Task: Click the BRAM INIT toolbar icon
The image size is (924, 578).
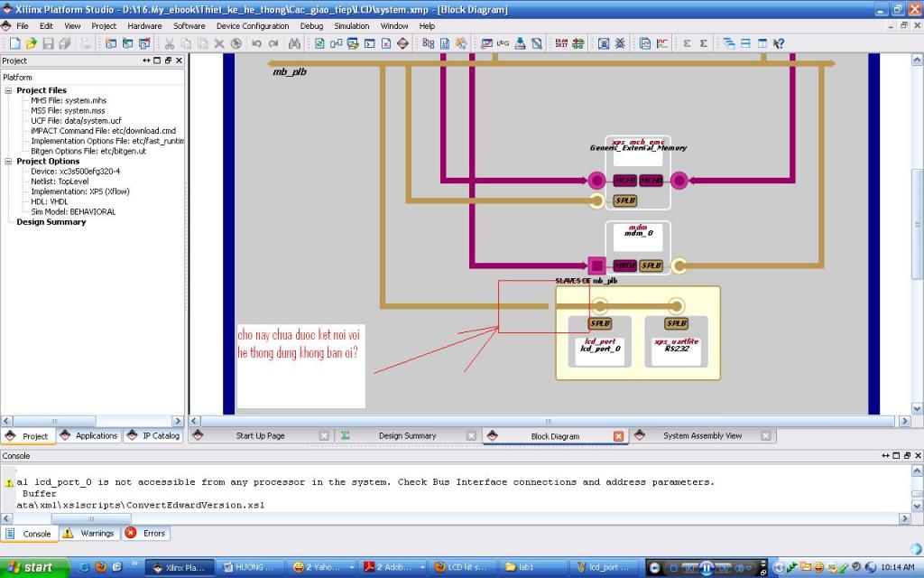Action: [x=561, y=43]
